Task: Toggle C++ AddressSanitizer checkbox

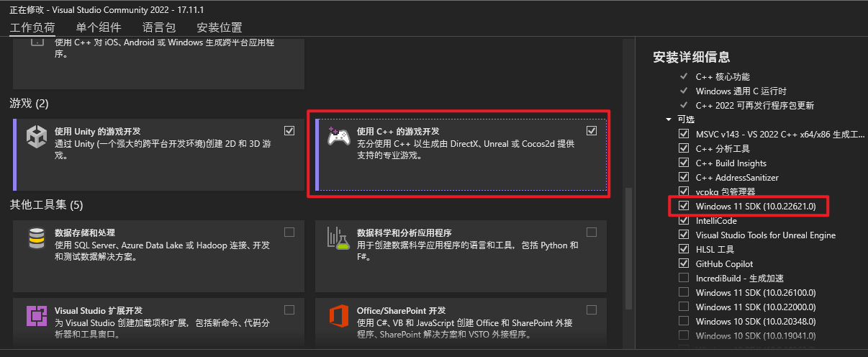Action: click(684, 178)
